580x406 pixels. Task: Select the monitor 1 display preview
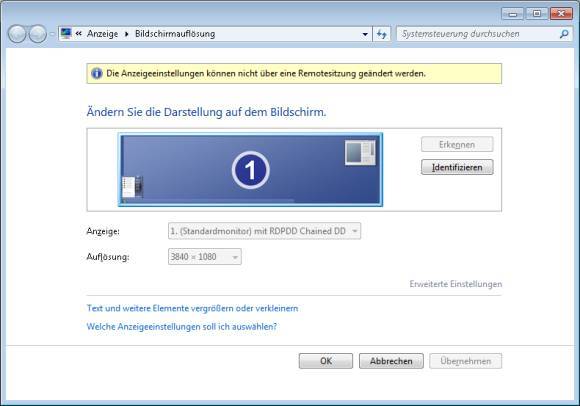[250, 170]
